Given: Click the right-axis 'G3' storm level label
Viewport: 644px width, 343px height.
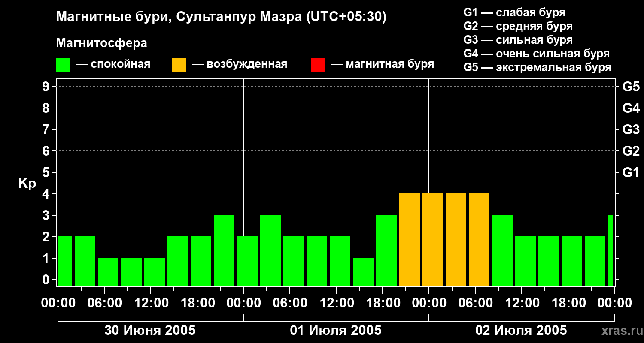Looking at the screenshot, I should tap(631, 129).
